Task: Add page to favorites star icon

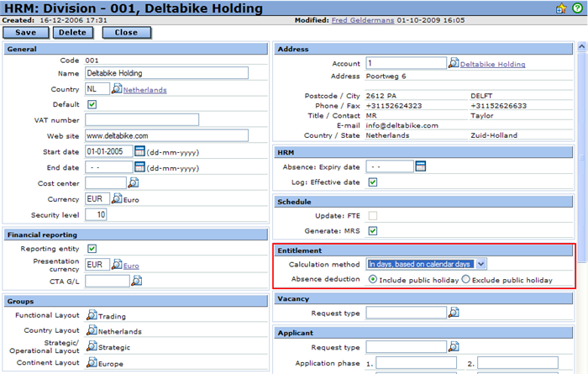Action: (x=561, y=8)
